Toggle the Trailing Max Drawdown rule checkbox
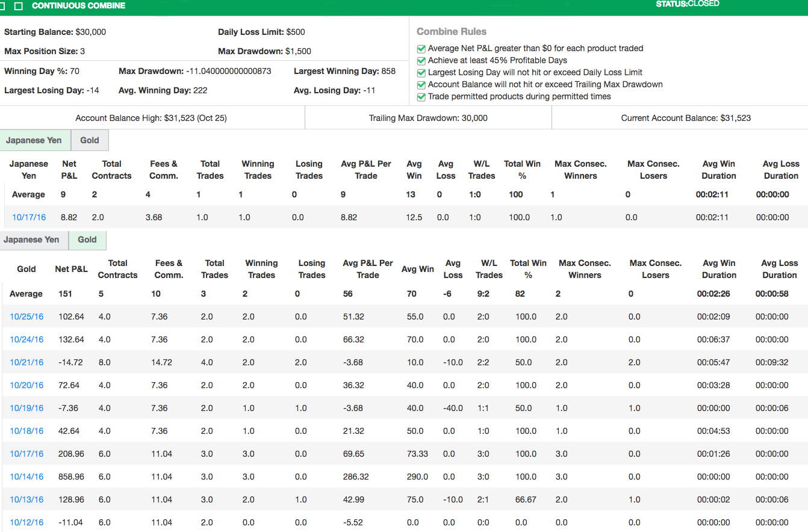Viewport: 808px width, 532px height. (x=421, y=85)
